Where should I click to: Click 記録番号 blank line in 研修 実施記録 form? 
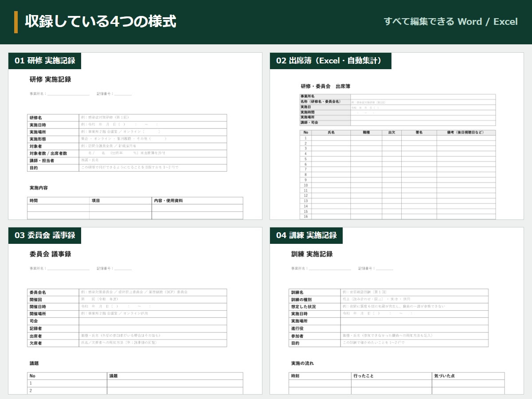[x=123, y=94]
